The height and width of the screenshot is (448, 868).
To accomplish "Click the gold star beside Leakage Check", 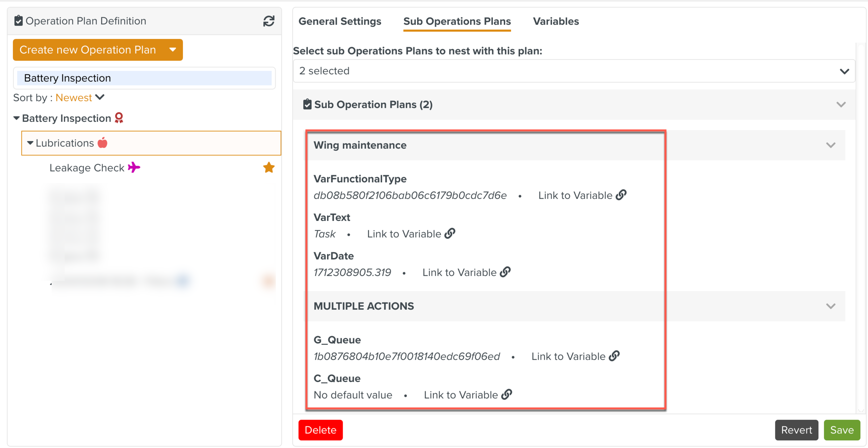I will (x=268, y=168).
